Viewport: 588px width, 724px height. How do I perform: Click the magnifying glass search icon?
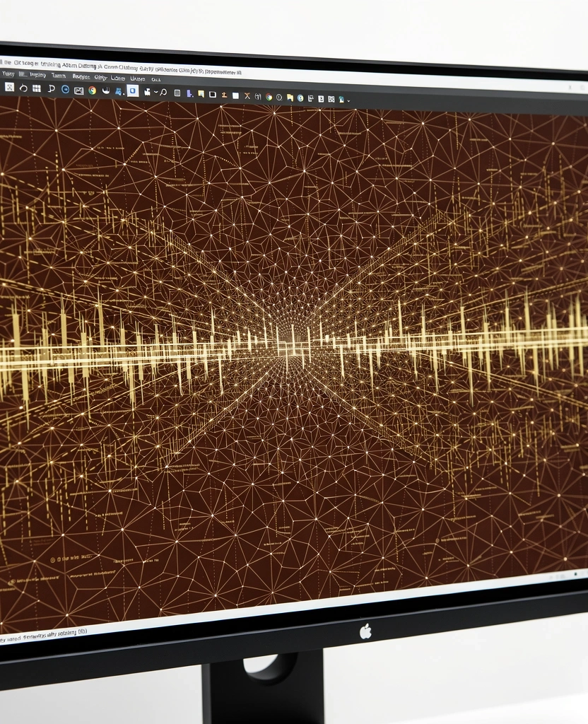click(x=163, y=92)
